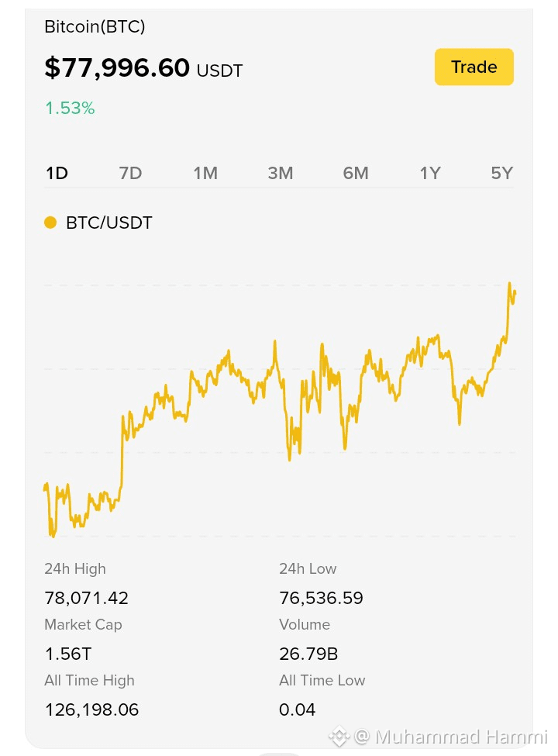This screenshot has height=756, width=558.
Task: Switch chart to 1M range
Action: [205, 173]
